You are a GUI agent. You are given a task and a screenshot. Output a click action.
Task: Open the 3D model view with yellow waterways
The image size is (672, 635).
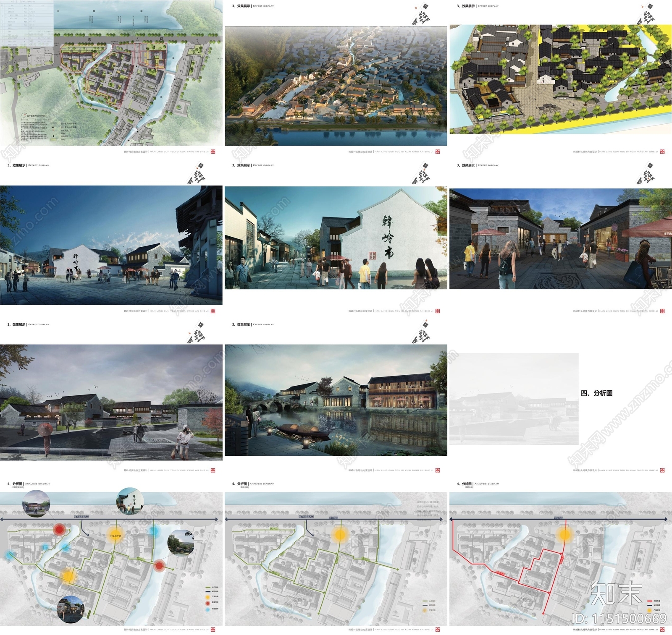click(561, 79)
